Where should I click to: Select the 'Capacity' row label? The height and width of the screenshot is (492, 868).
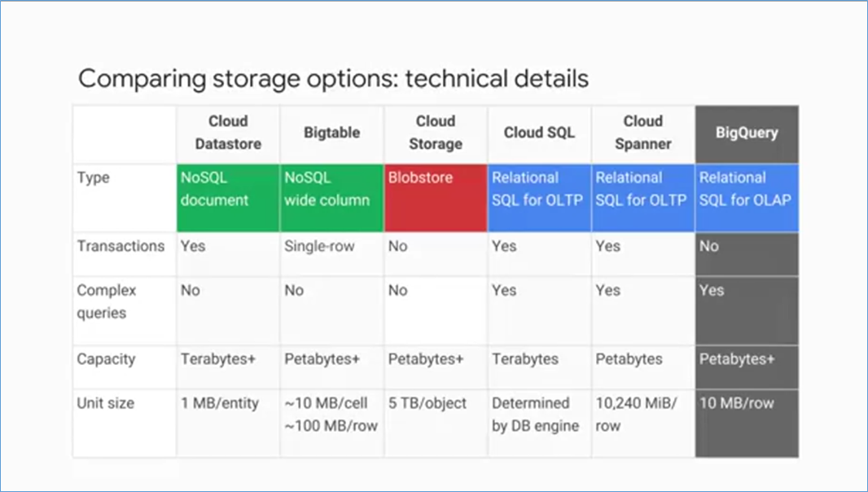pyautogui.click(x=106, y=359)
